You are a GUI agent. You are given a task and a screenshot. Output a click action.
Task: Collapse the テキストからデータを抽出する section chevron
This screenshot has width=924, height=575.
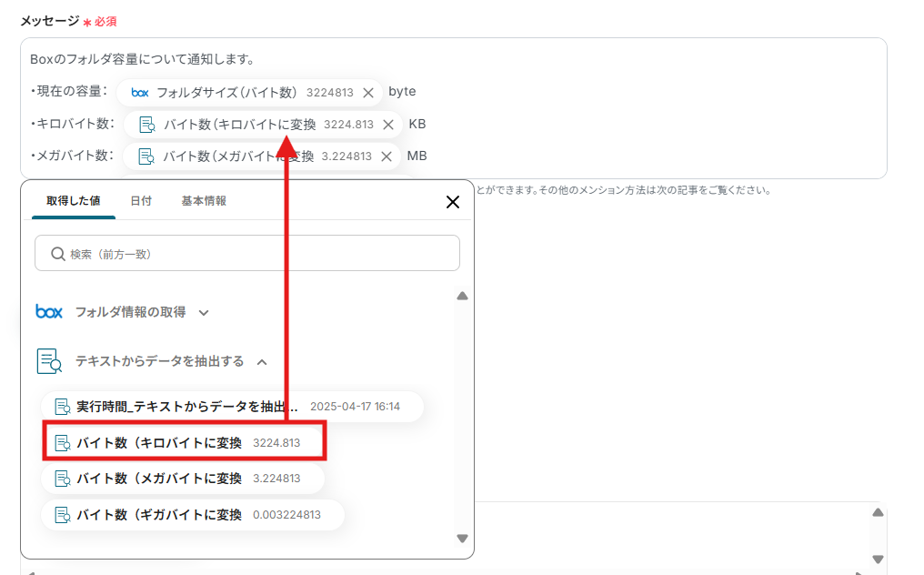coord(262,362)
